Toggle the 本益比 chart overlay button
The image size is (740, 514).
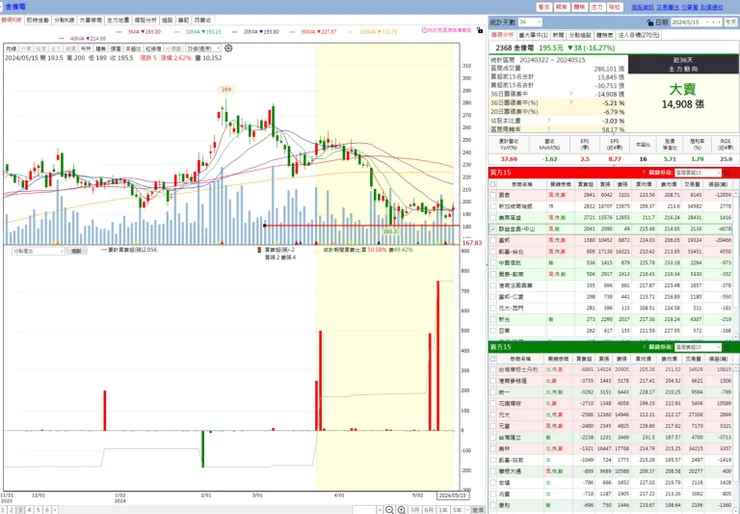pos(133,49)
